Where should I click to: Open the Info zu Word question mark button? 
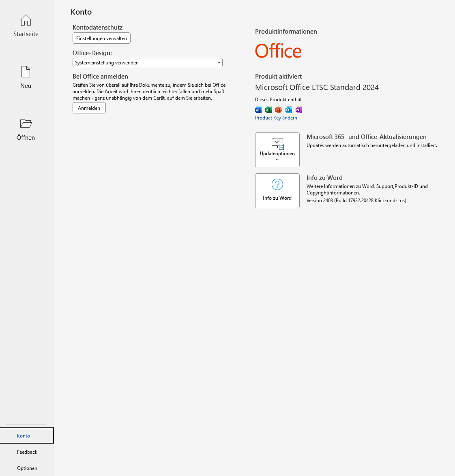(x=277, y=191)
